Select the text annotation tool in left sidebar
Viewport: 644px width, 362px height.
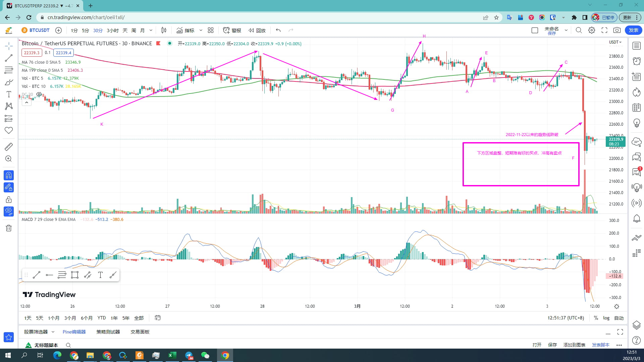9,94
